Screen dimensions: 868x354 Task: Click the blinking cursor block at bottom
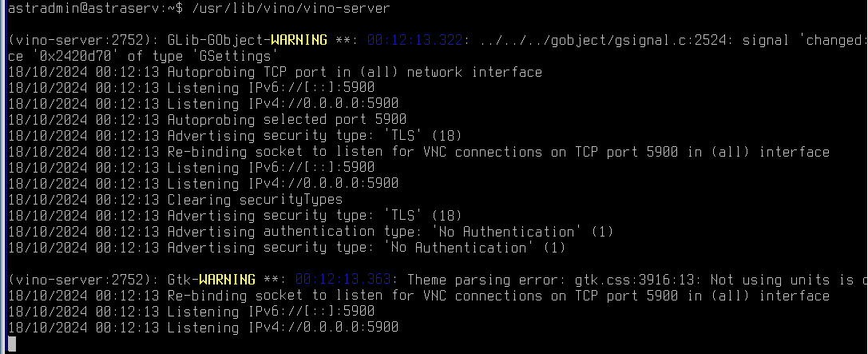12,344
